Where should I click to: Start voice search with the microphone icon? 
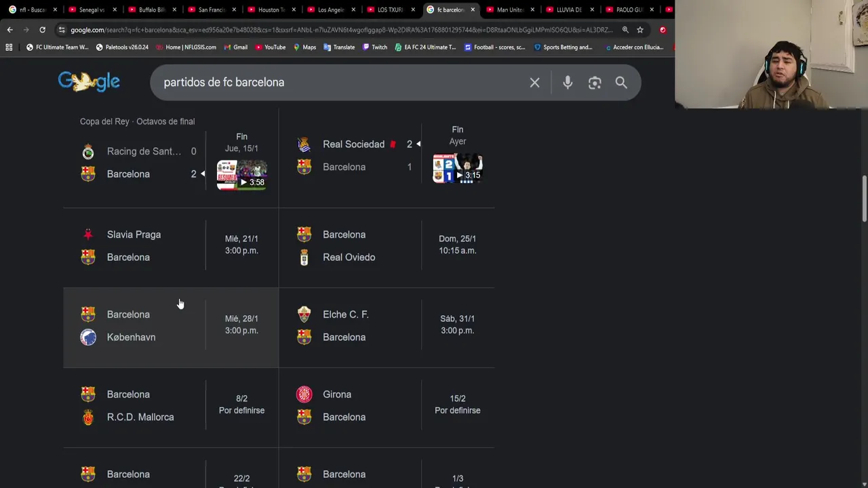click(568, 83)
